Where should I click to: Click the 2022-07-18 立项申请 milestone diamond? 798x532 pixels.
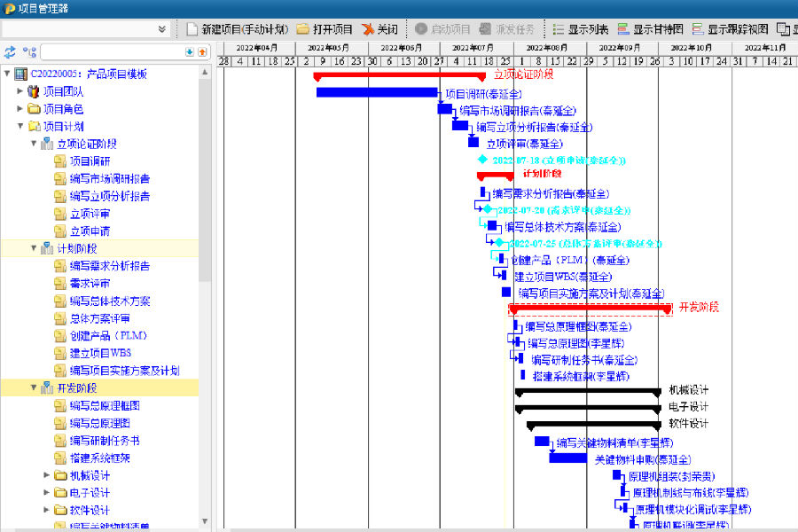tap(482, 160)
